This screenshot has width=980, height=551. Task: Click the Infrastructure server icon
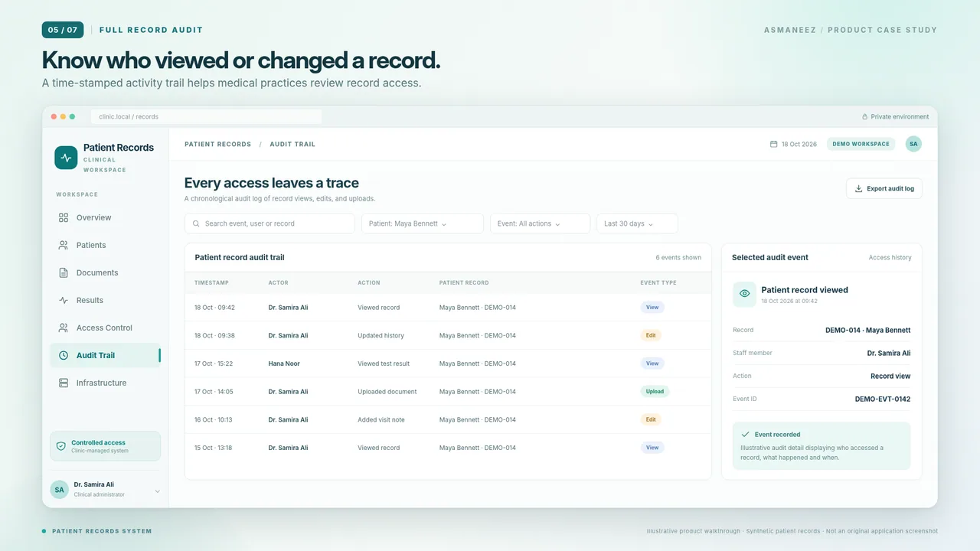[x=64, y=383]
